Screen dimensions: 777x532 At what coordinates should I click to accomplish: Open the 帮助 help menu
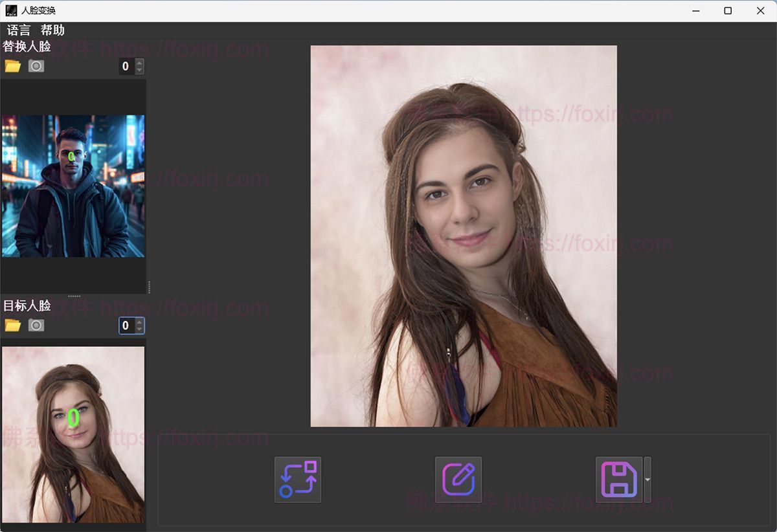click(x=52, y=30)
